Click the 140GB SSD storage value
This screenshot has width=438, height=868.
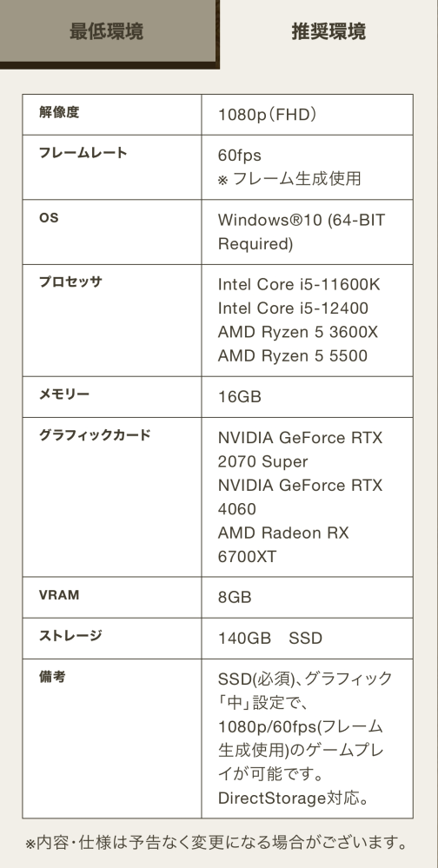coord(270,639)
